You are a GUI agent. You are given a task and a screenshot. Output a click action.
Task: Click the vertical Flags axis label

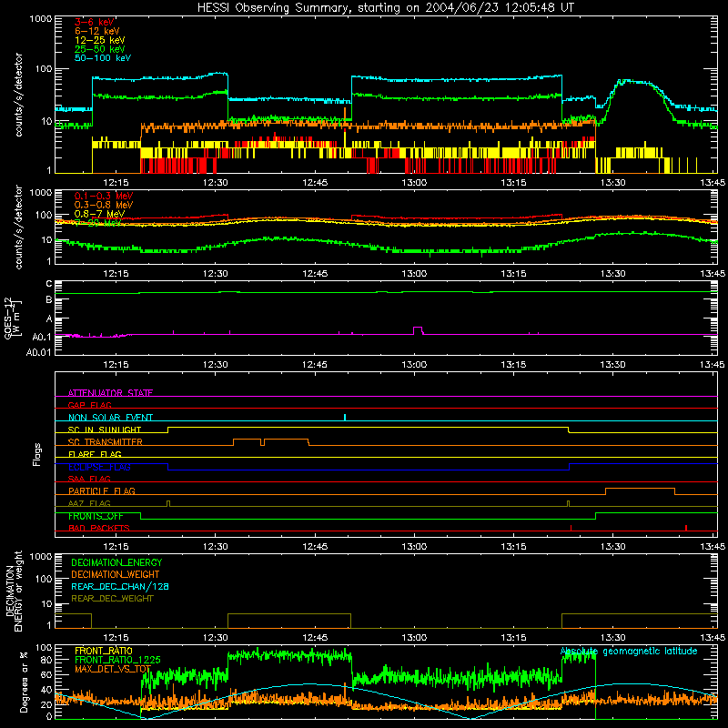point(36,454)
